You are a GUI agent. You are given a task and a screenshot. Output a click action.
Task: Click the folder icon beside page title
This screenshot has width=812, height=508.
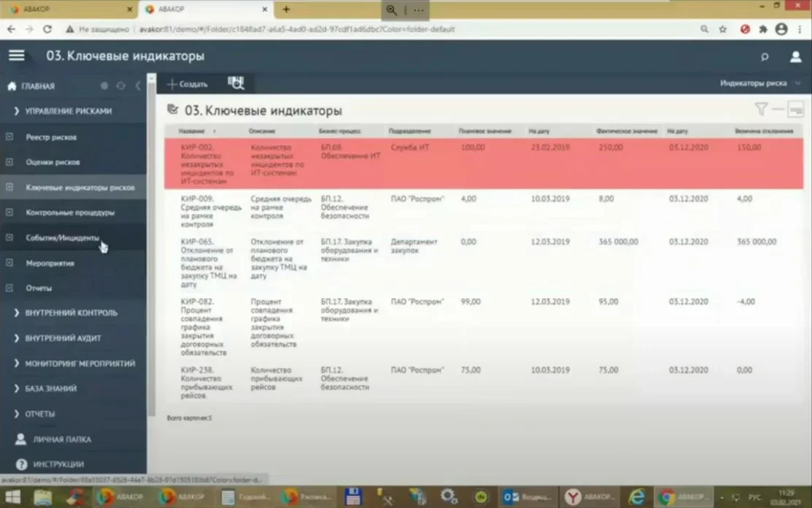tap(172, 109)
